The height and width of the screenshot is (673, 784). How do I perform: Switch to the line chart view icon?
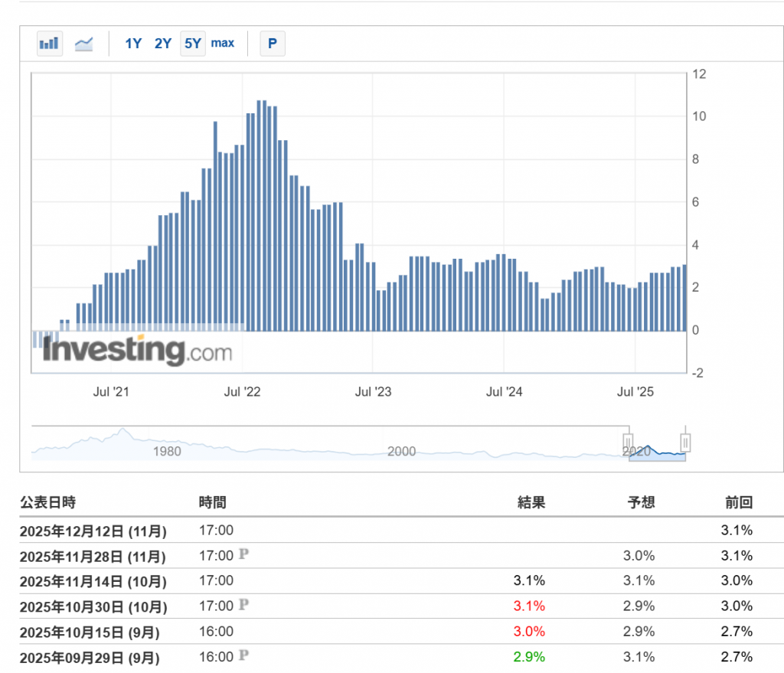tap(83, 44)
